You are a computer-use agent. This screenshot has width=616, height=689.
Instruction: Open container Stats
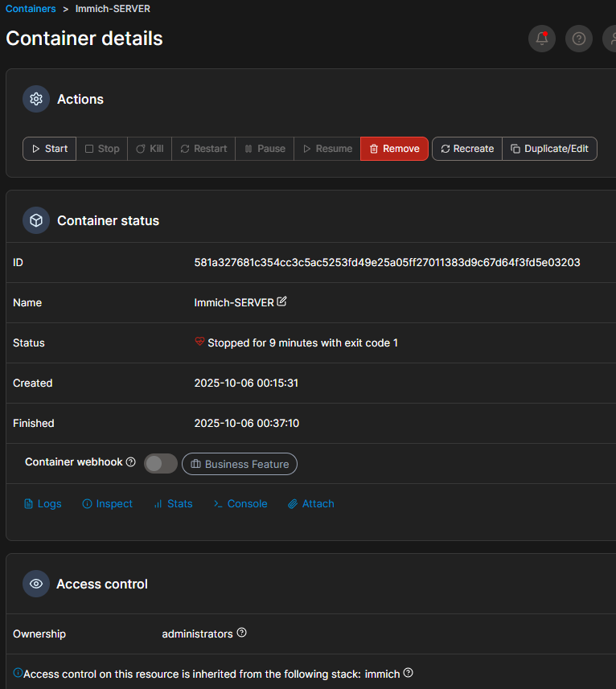[173, 503]
